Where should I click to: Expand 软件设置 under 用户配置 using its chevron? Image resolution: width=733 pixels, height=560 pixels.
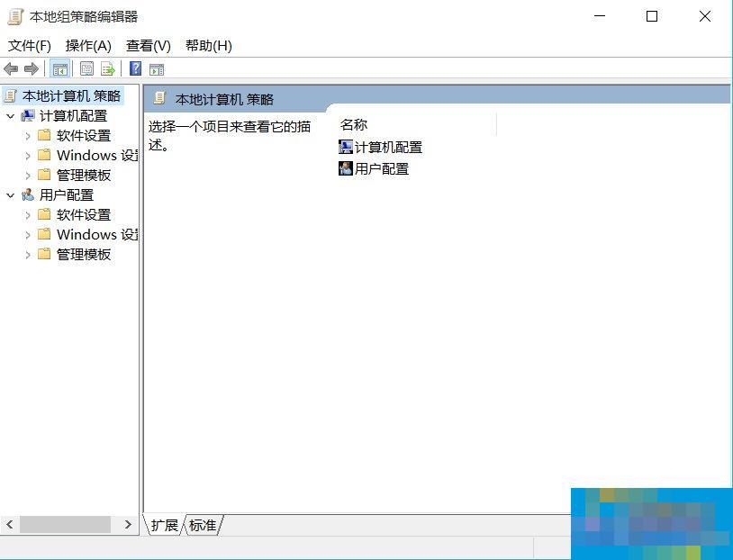(x=28, y=215)
